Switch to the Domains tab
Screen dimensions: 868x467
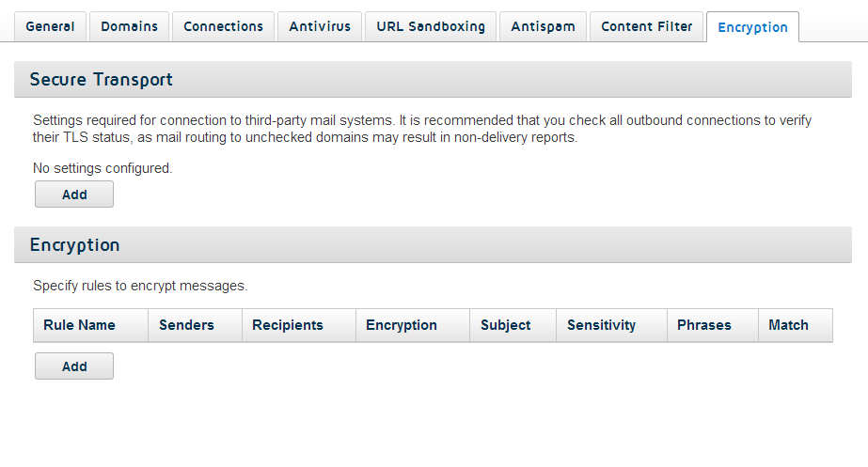click(129, 26)
